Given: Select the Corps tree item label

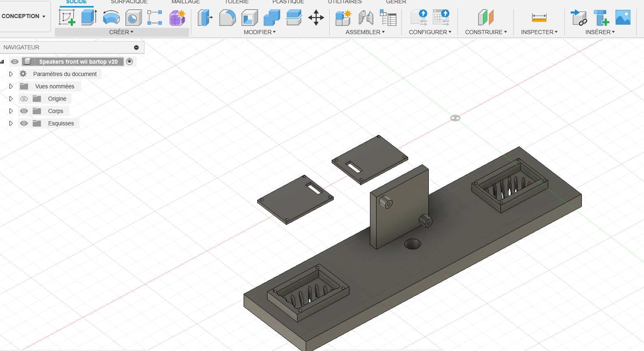Looking at the screenshot, I should pyautogui.click(x=56, y=111).
